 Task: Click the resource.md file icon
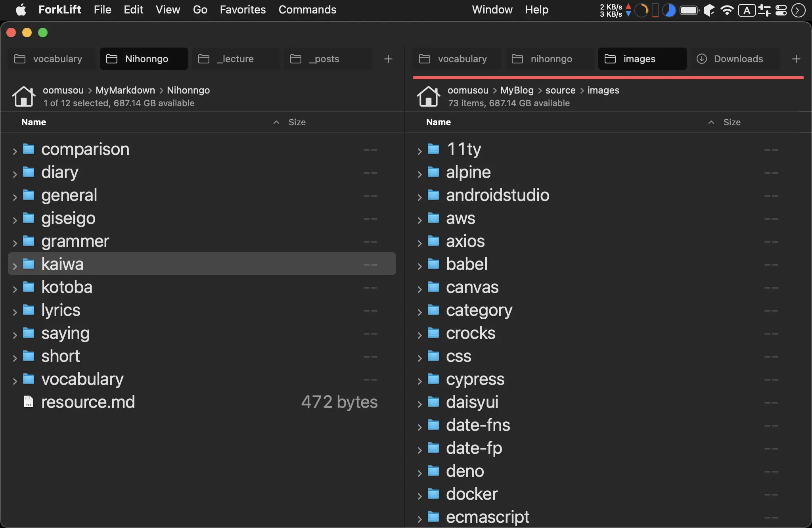29,402
